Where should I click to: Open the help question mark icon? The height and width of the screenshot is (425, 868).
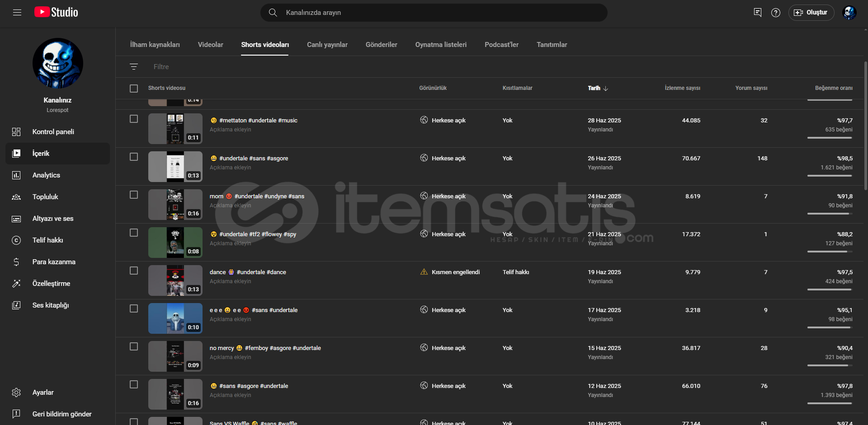coord(776,13)
